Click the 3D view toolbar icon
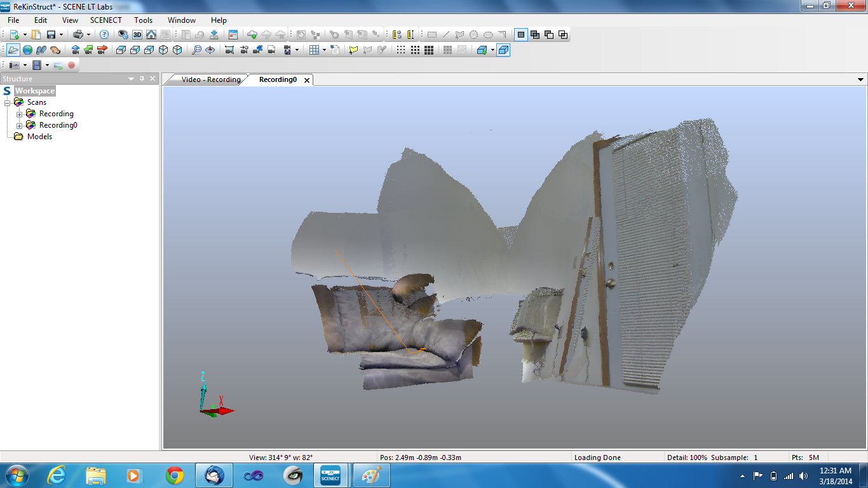This screenshot has width=868, height=488. tap(137, 35)
